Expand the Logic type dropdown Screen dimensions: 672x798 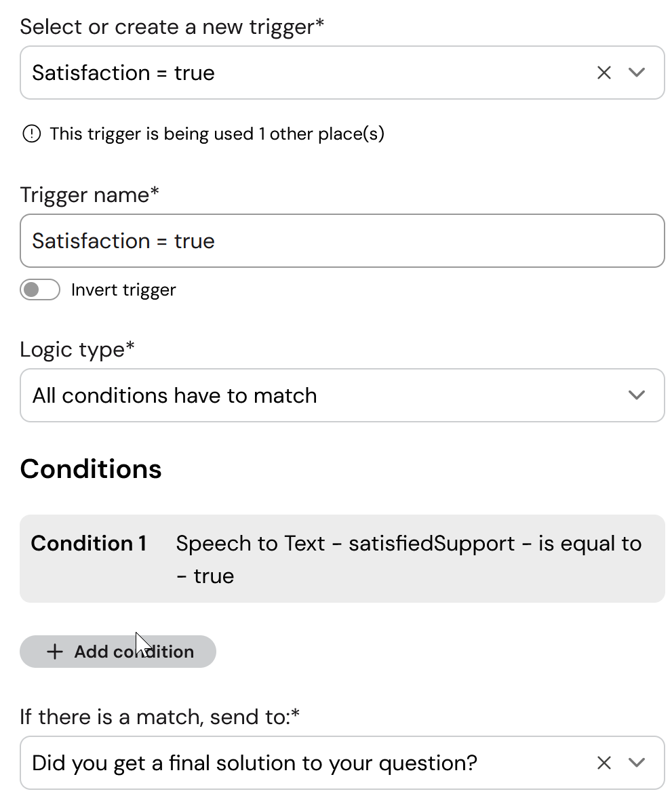[x=342, y=395]
